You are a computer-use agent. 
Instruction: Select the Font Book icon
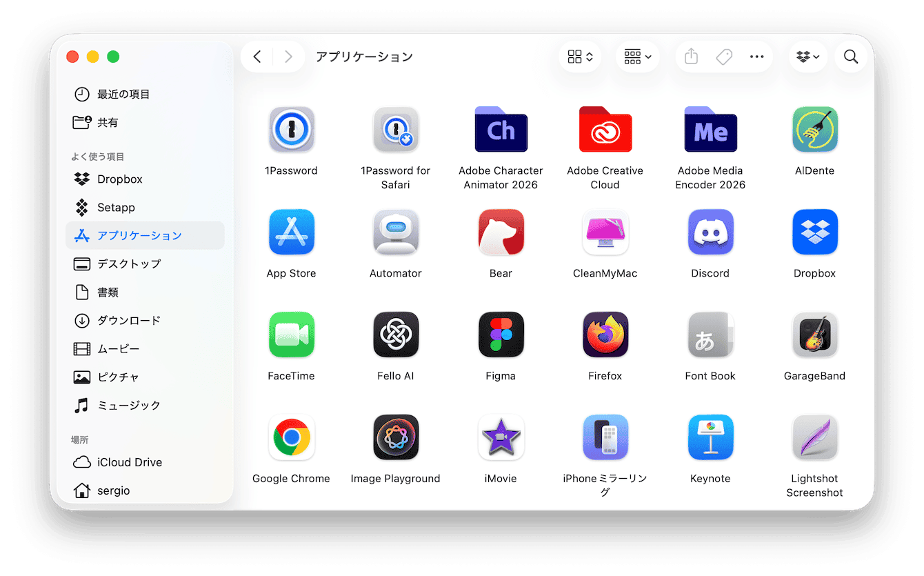coord(710,335)
